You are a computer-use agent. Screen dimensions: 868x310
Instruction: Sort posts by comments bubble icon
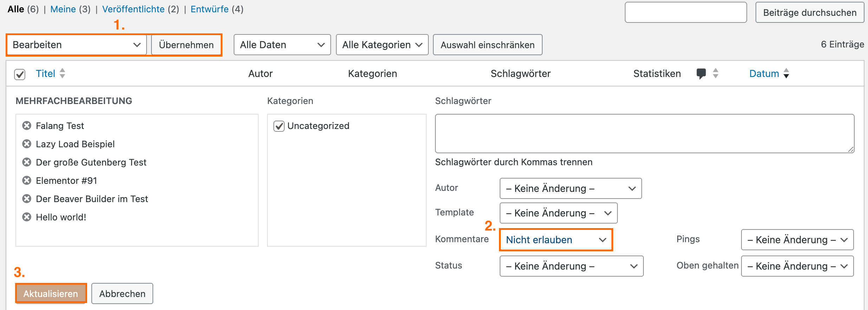(701, 73)
